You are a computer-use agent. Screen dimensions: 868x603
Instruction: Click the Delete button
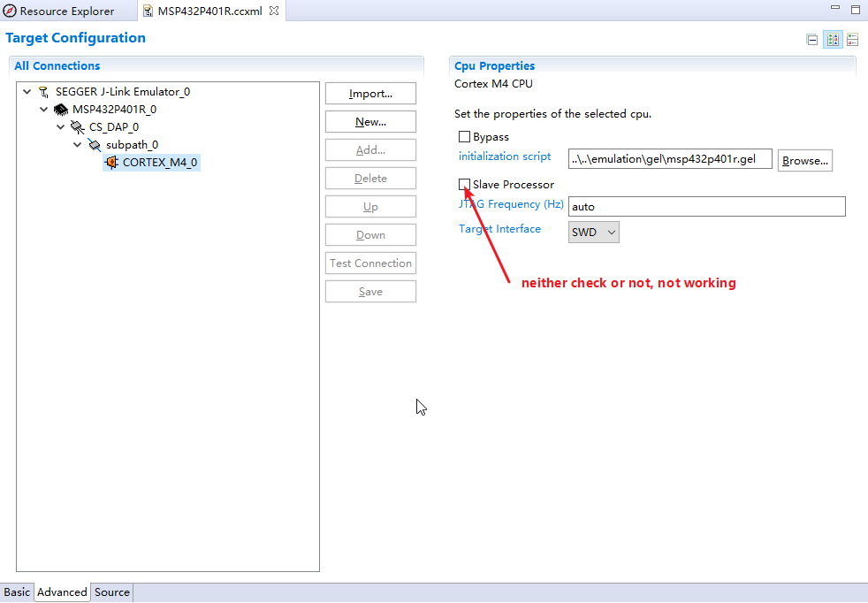(x=370, y=179)
